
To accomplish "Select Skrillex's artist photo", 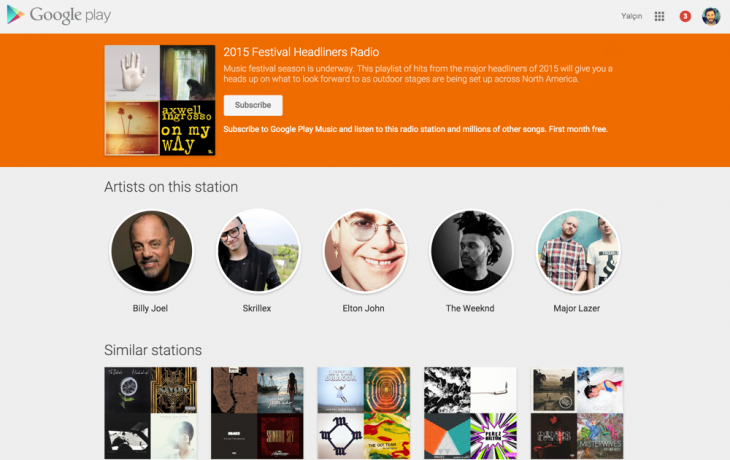I will (258, 250).
